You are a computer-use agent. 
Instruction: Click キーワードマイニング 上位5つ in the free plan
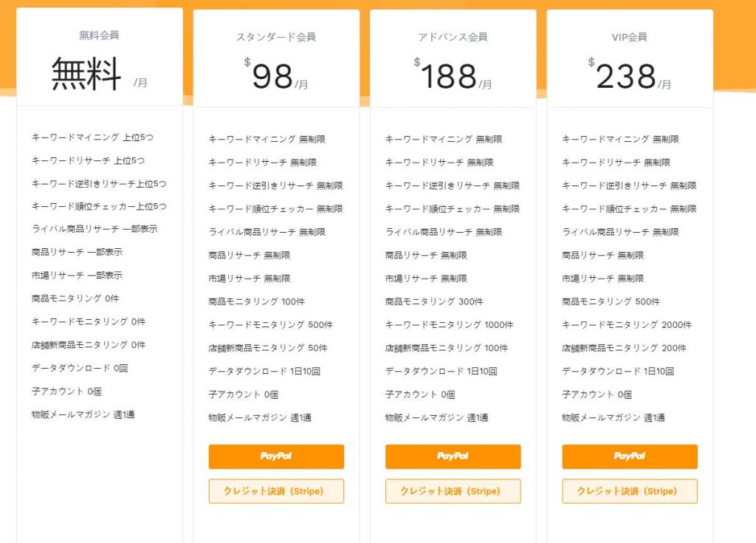point(92,137)
